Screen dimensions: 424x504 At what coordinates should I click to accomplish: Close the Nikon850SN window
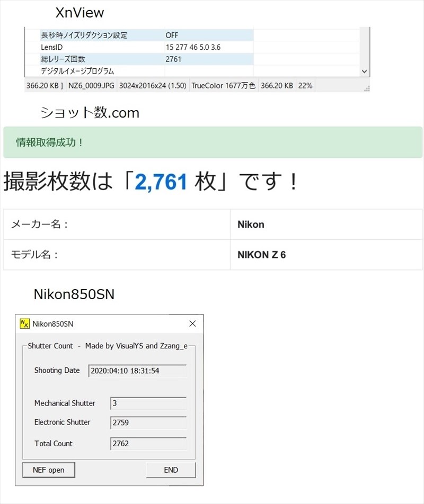point(192,323)
